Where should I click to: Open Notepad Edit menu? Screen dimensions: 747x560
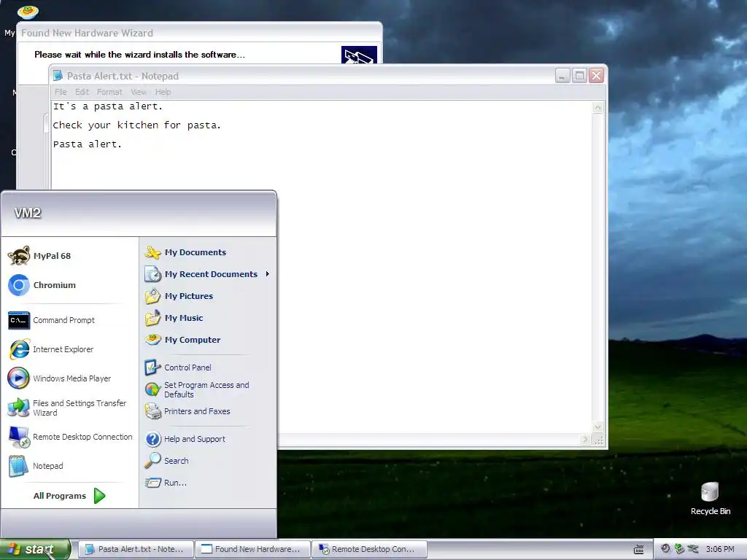(82, 92)
